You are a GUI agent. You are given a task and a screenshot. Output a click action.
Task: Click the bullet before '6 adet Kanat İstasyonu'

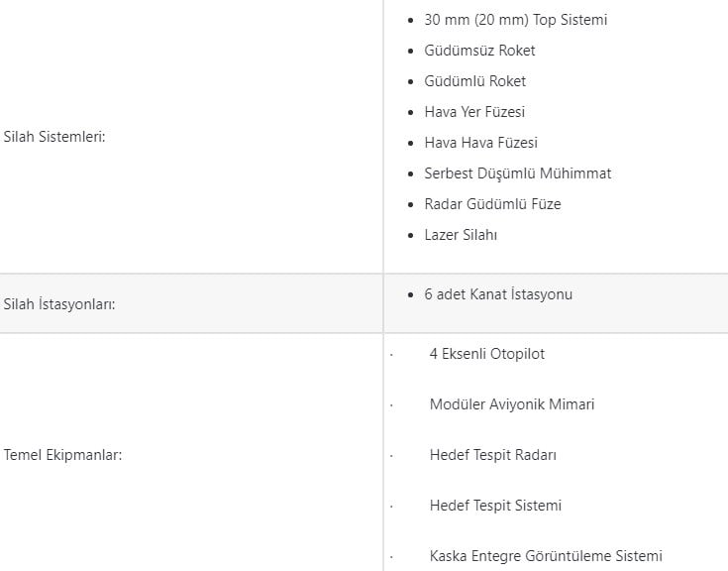coord(411,295)
